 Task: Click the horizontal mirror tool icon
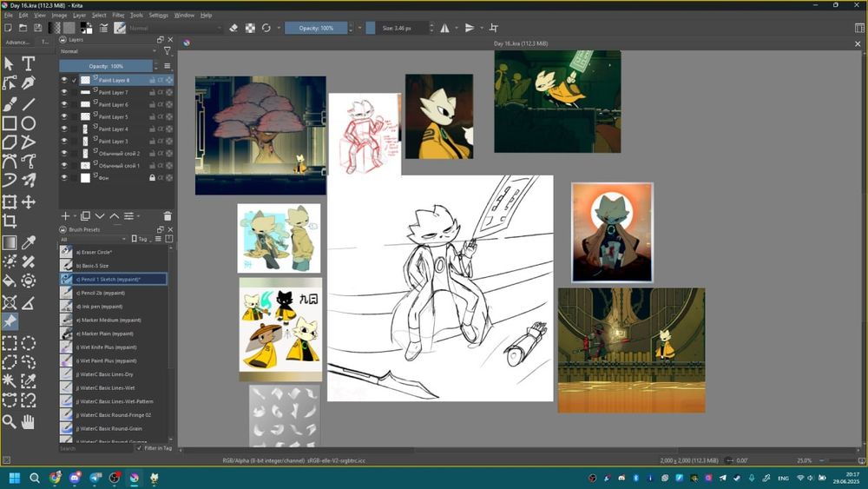coord(444,28)
